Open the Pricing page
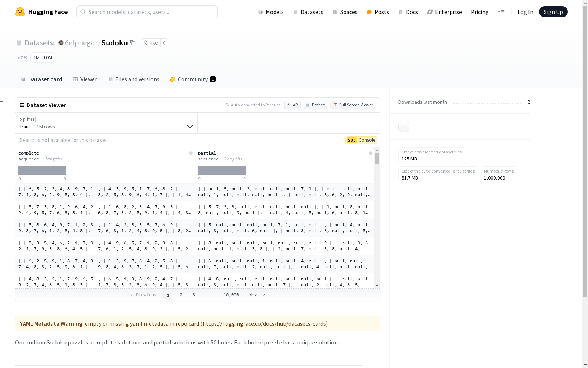The image size is (588, 368). pos(480,12)
